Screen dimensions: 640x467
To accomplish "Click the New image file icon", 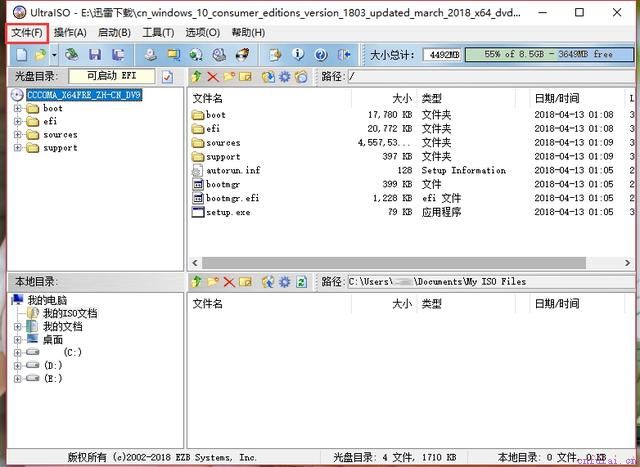I will [x=21, y=54].
